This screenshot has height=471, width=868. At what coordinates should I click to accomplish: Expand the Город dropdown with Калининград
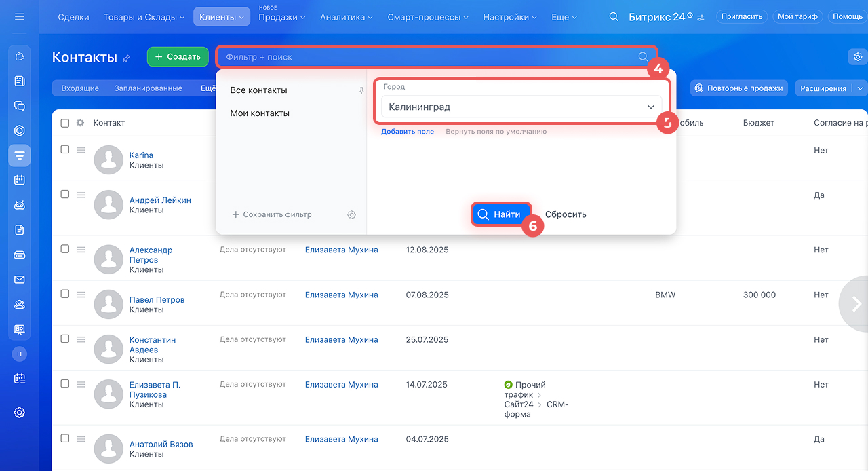[521, 107]
